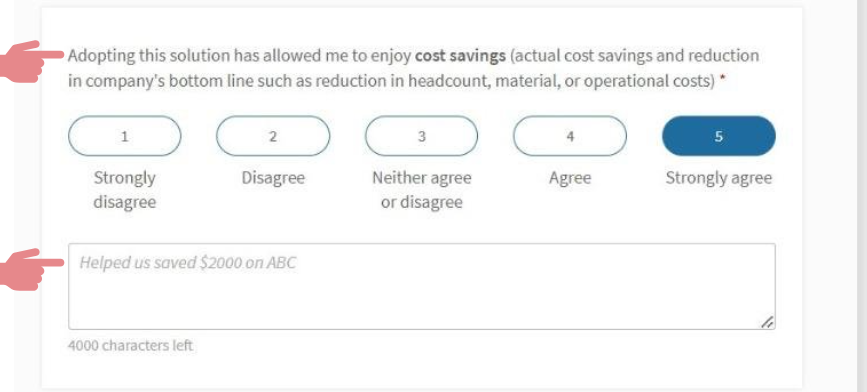
Task: Click the gray vertical scrollbar strip on the right edge
Action: (x=861, y=196)
